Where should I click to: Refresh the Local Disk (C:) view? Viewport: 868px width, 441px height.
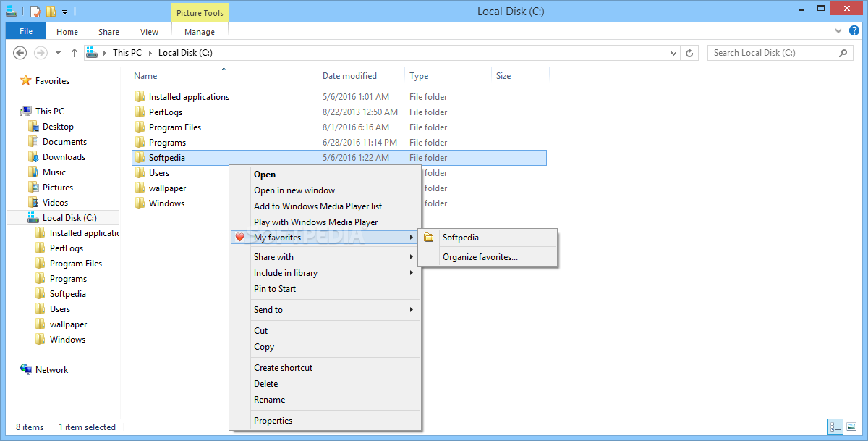690,53
